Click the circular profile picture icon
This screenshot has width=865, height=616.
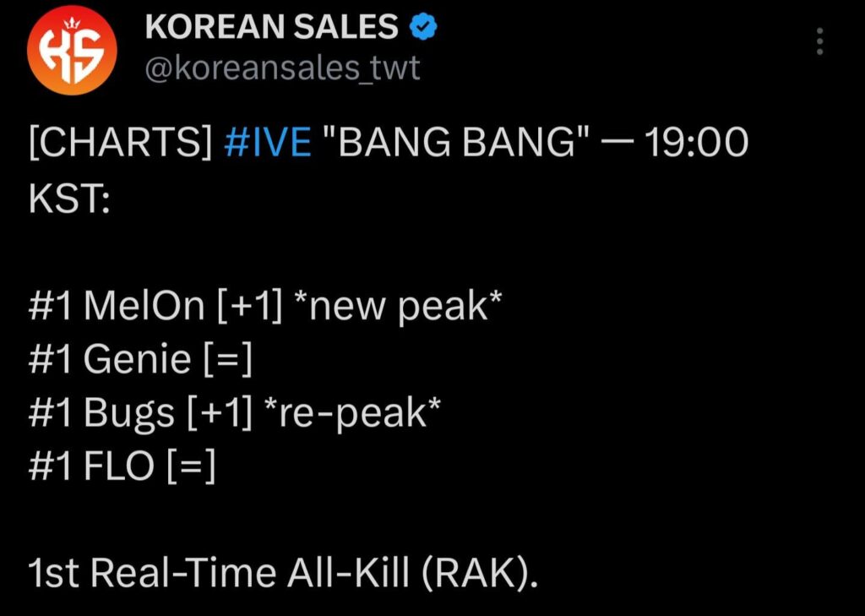[x=72, y=51]
